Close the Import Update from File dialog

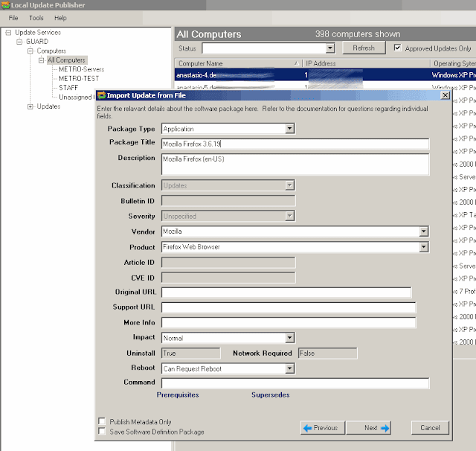[x=445, y=95]
